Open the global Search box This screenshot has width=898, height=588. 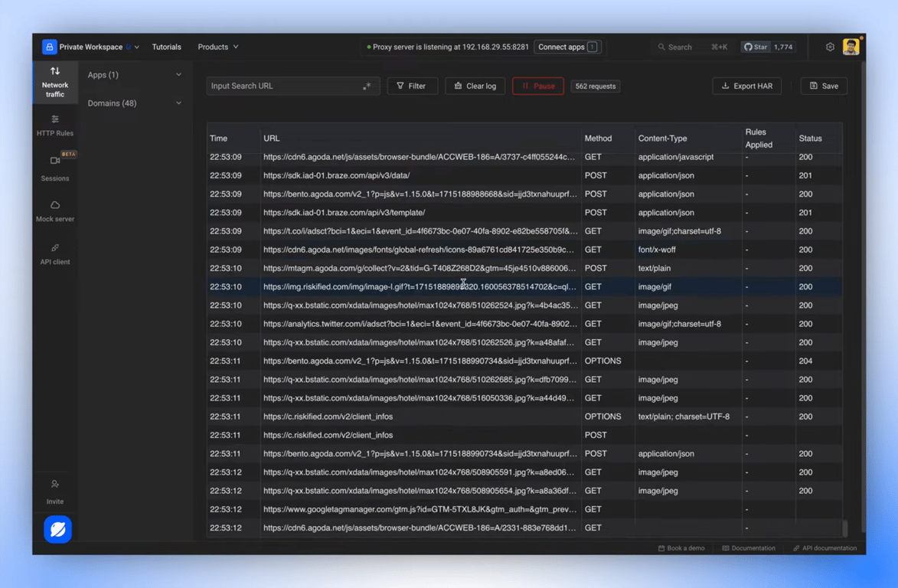[692, 47]
